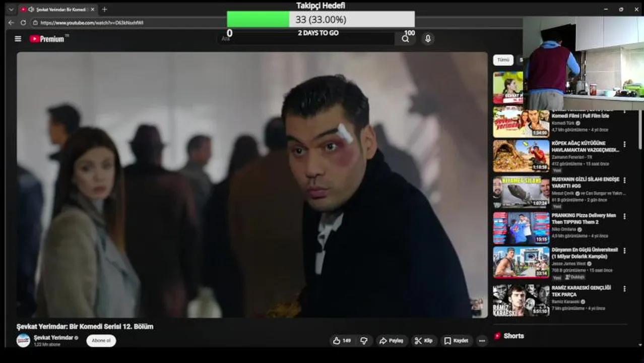Share the video using Paylaş

(392, 341)
